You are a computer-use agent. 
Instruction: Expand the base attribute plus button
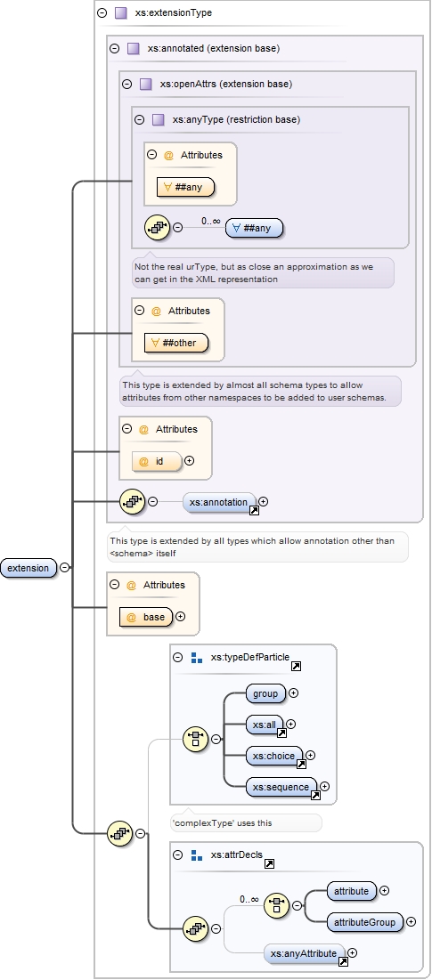[x=181, y=616]
